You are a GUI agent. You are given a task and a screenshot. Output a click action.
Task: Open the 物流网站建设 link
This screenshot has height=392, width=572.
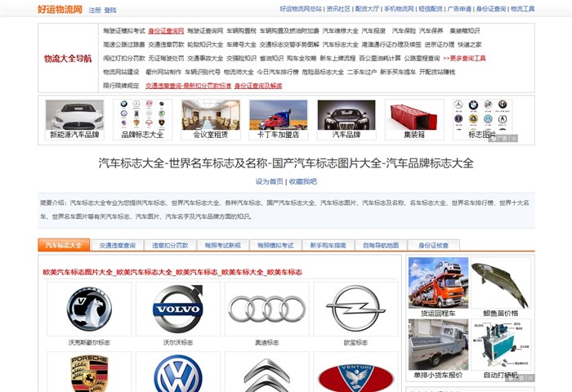pyautogui.click(x=121, y=72)
